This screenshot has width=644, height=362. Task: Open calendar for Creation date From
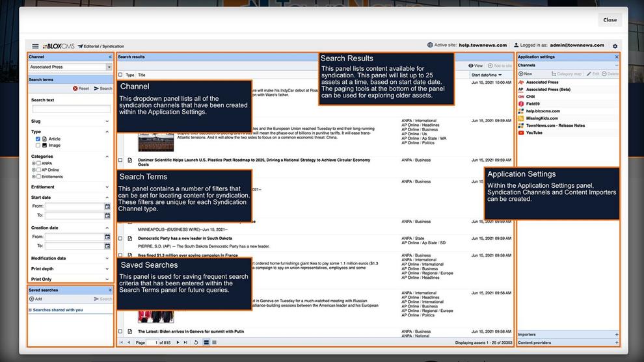(x=107, y=237)
